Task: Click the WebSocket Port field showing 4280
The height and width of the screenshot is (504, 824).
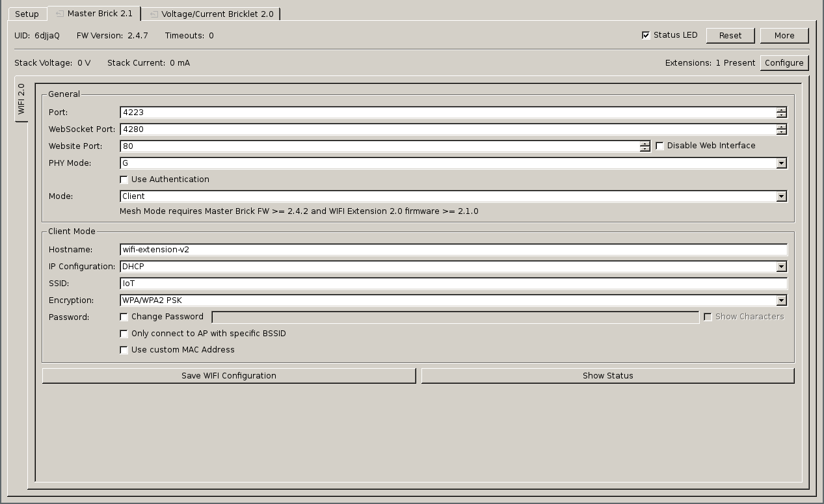Action: pyautogui.click(x=447, y=129)
